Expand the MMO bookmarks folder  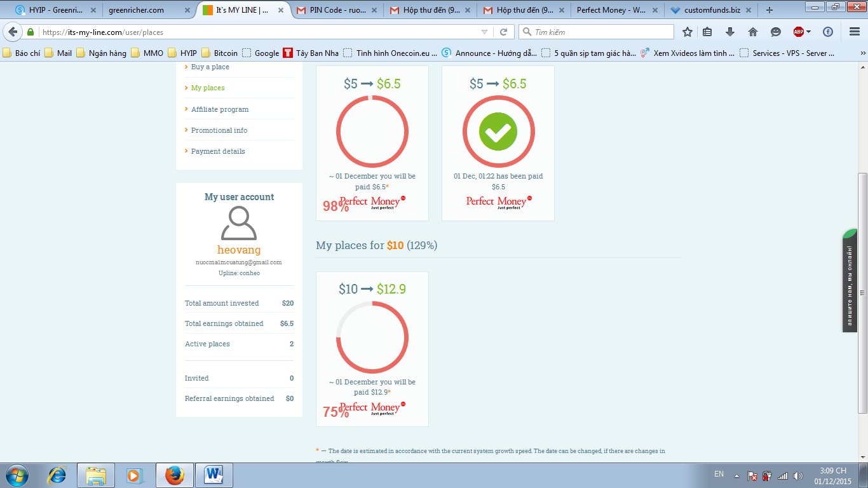coord(147,53)
